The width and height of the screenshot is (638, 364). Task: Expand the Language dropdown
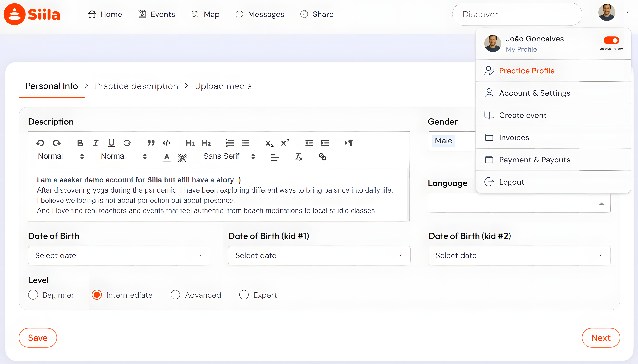pos(519,203)
